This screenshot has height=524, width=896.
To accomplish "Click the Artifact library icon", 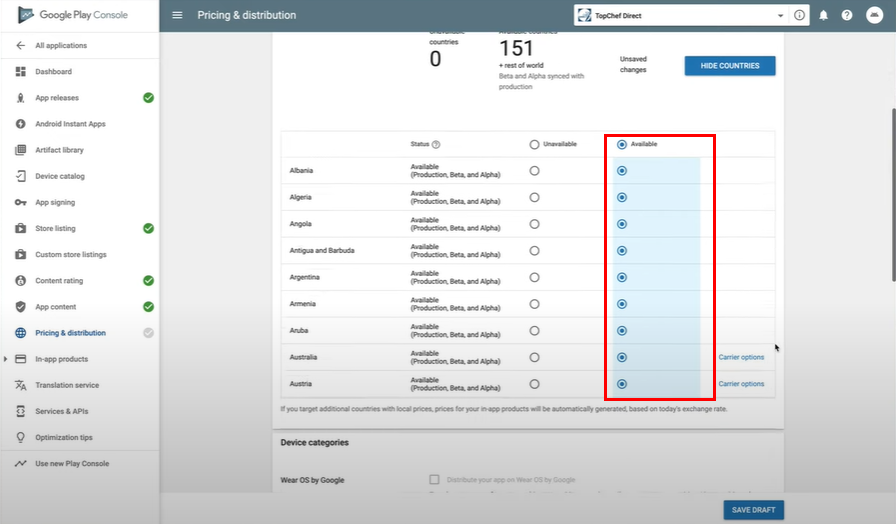I will pyautogui.click(x=21, y=150).
